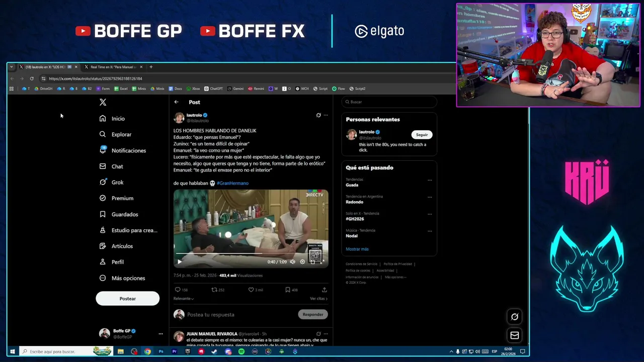This screenshot has width=644, height=362.
Task: Click the browser address bar URL
Action: pos(96,78)
